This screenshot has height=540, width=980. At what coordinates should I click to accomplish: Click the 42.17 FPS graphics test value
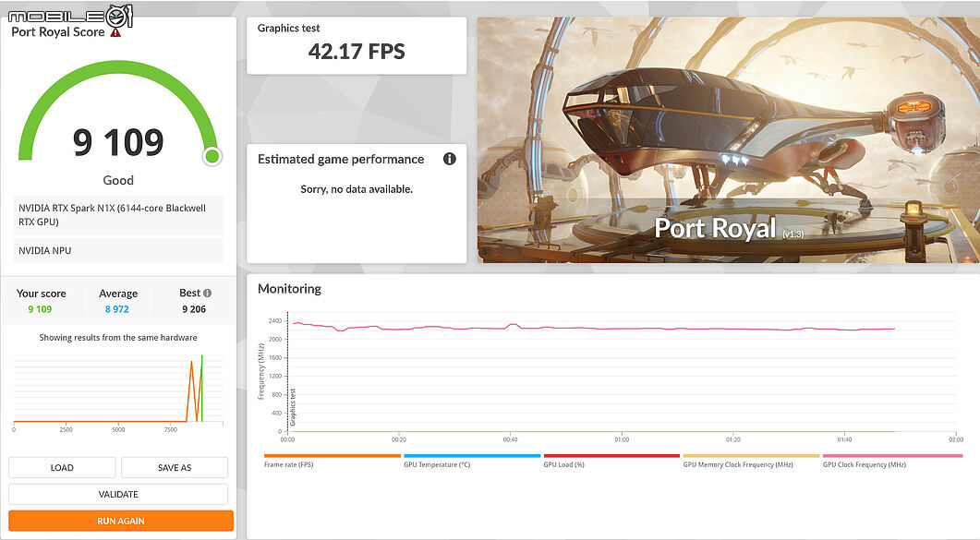(357, 51)
